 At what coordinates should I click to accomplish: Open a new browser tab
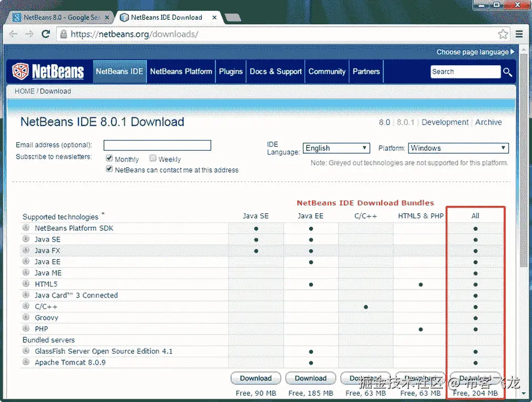[233, 18]
